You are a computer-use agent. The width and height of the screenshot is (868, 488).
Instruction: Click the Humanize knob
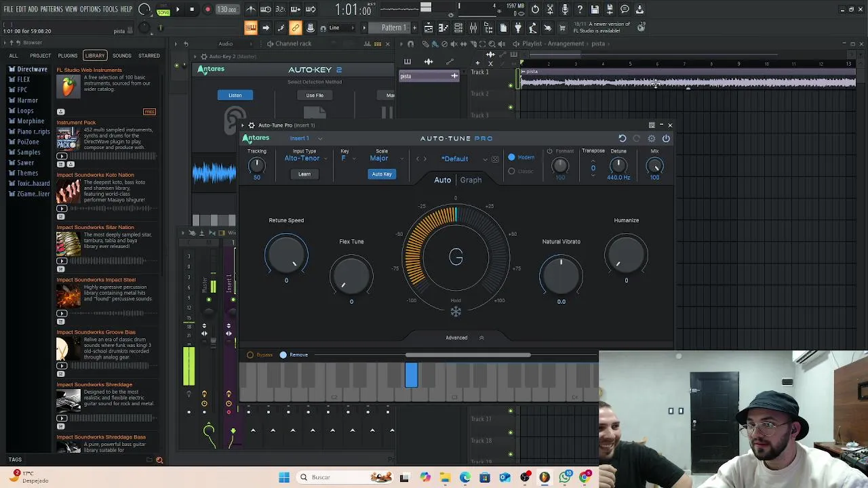coord(626,255)
